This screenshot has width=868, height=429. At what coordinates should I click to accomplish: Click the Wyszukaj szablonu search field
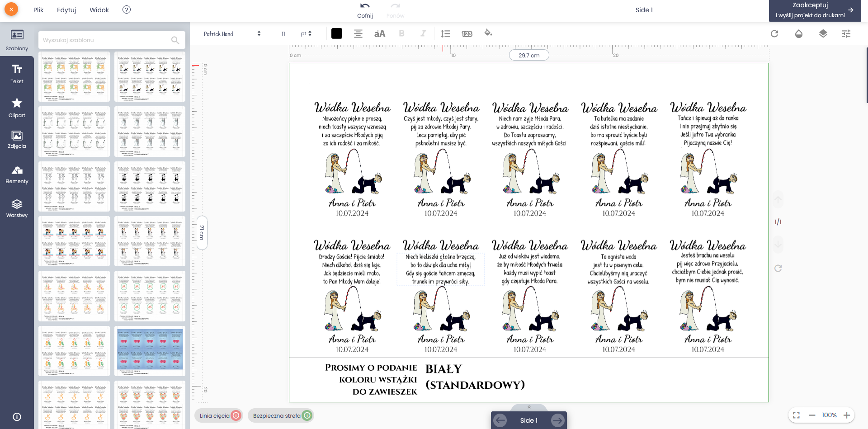[x=112, y=40]
